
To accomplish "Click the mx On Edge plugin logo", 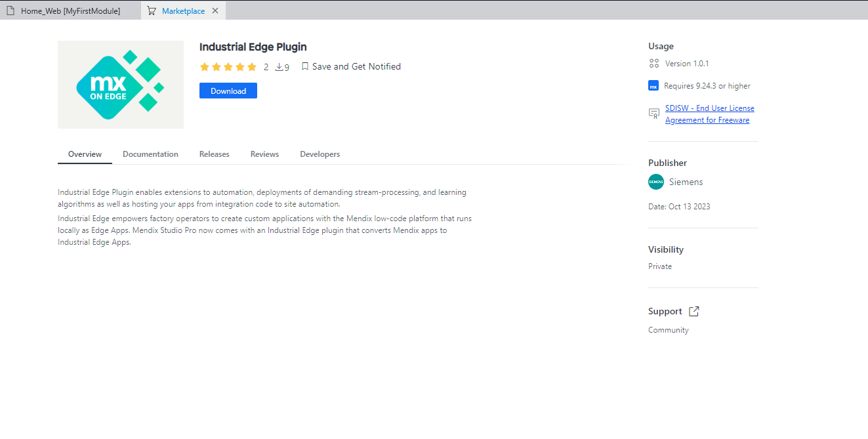I will click(x=121, y=85).
